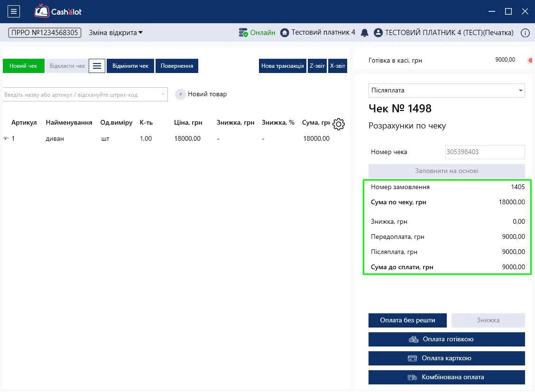535x392 pixels.
Task: Choose Комбінована оплата
Action: (x=447, y=377)
